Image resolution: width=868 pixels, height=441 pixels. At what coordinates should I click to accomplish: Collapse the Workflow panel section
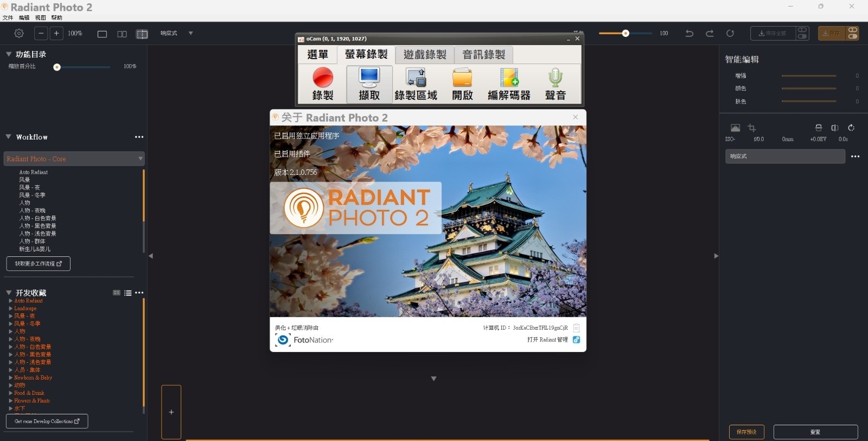9,137
